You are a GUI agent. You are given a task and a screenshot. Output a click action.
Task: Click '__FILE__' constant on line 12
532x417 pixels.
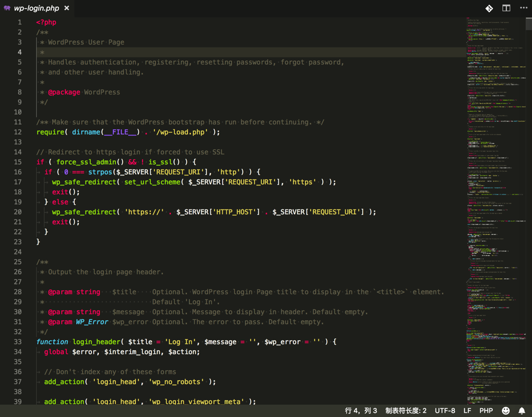pyautogui.click(x=120, y=132)
